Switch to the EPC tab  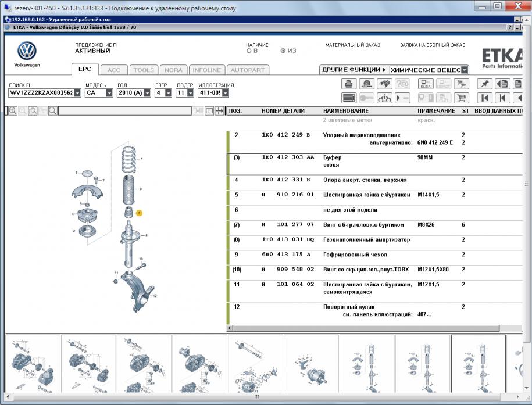pyautogui.click(x=85, y=69)
